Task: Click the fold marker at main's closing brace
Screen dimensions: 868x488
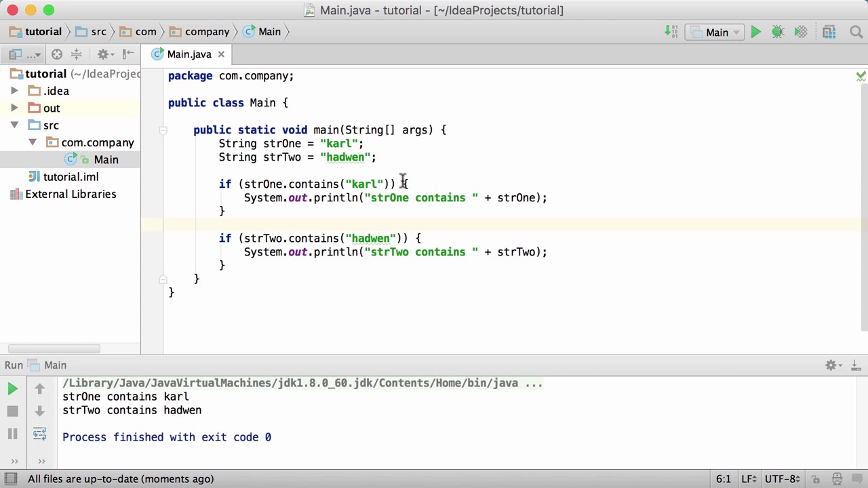Action: (163, 279)
